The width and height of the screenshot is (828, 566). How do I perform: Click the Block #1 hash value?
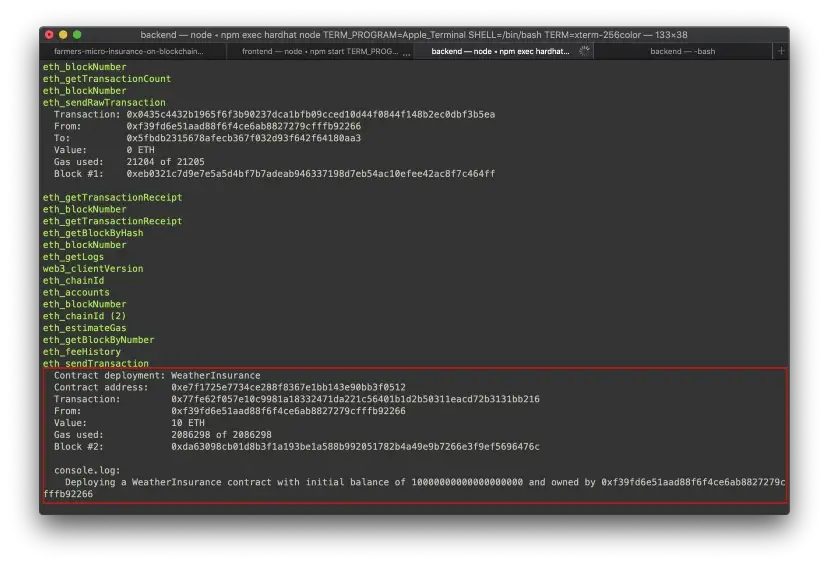(310, 173)
